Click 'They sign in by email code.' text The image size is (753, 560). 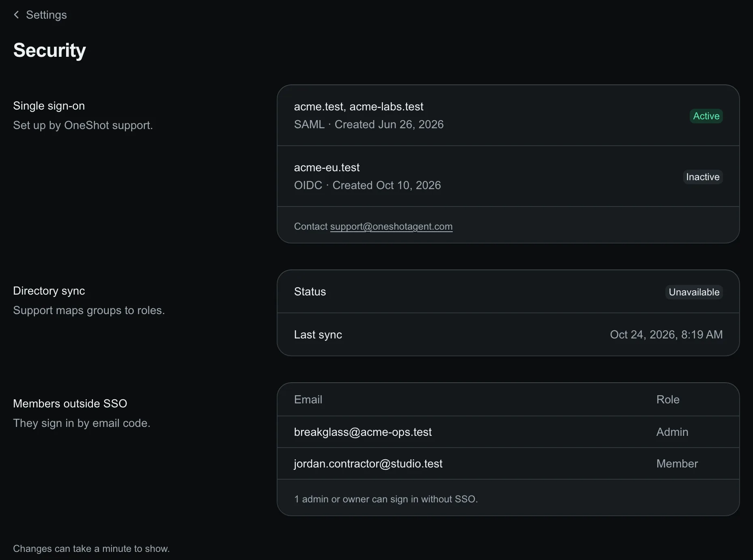tap(82, 423)
